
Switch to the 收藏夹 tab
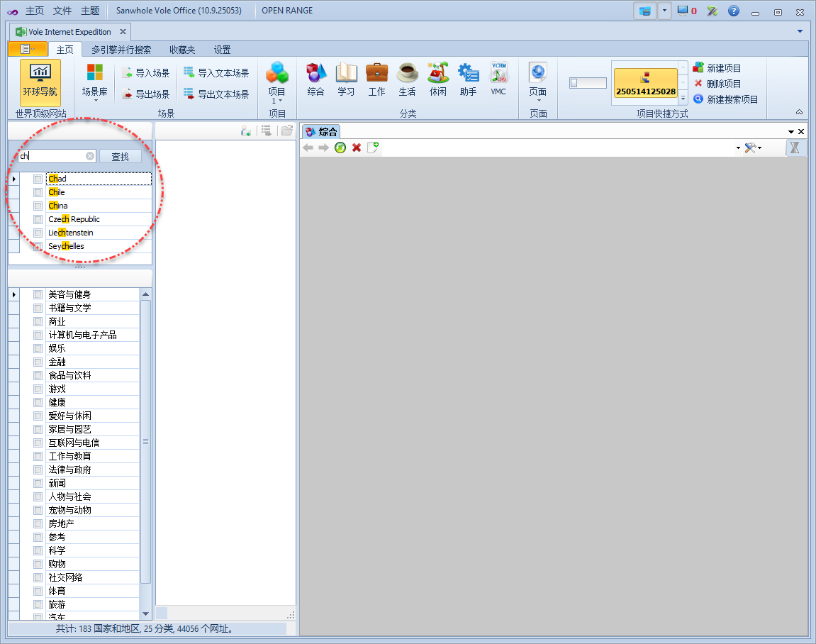[183, 50]
